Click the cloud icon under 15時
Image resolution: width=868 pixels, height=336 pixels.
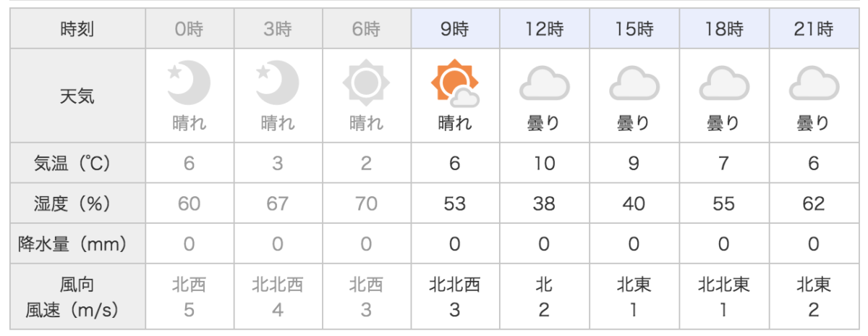pos(634,83)
